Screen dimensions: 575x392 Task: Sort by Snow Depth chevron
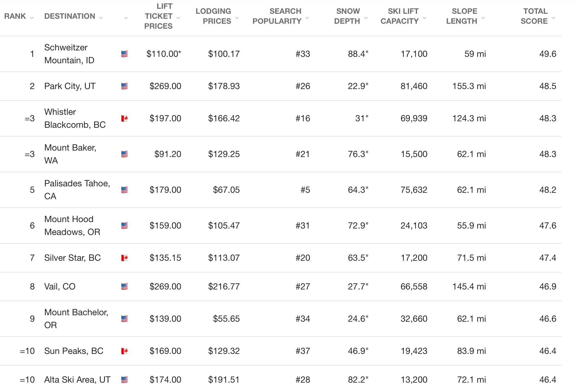366,18
